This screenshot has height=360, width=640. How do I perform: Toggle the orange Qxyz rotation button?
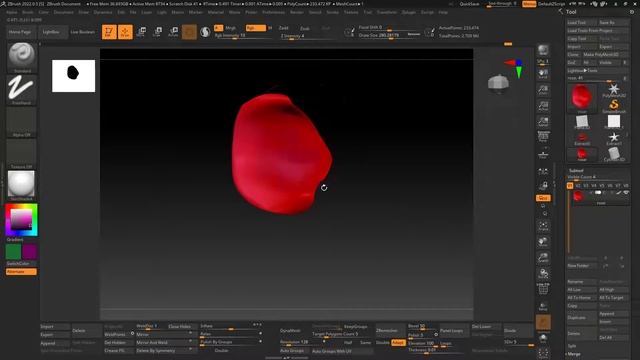coord(543,198)
